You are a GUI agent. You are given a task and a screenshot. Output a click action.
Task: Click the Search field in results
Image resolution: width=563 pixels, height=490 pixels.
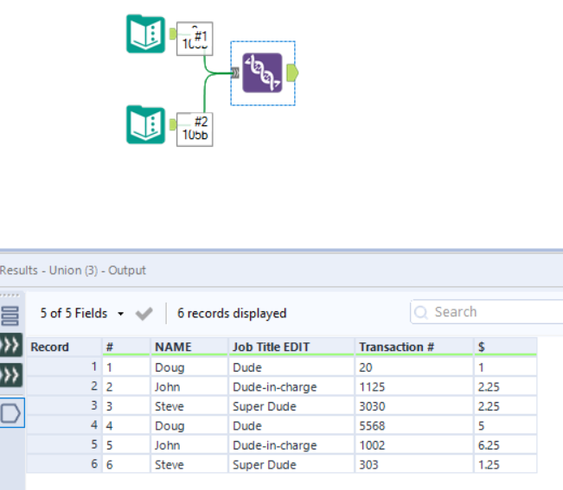pyautogui.click(x=487, y=312)
